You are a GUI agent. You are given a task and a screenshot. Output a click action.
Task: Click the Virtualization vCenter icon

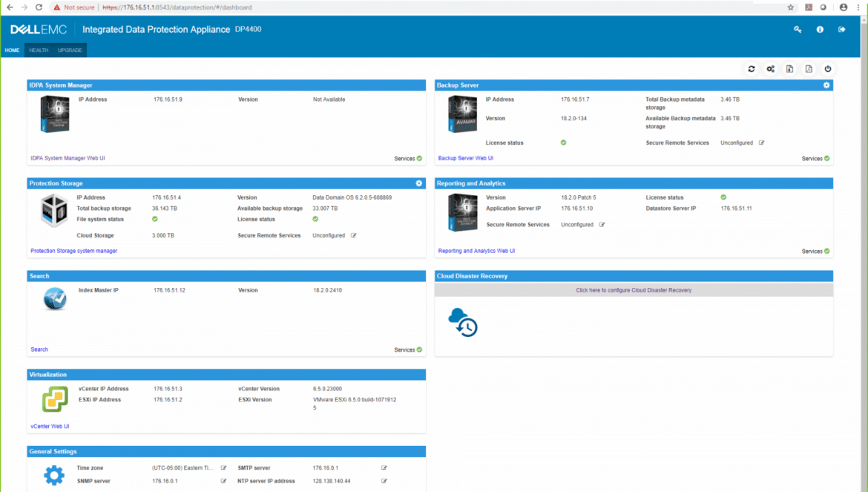[55, 399]
